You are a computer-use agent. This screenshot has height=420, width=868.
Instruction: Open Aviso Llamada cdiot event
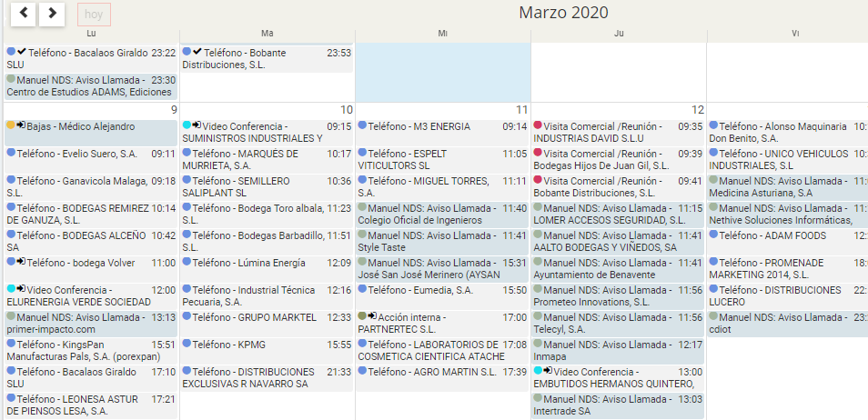pyautogui.click(x=788, y=324)
